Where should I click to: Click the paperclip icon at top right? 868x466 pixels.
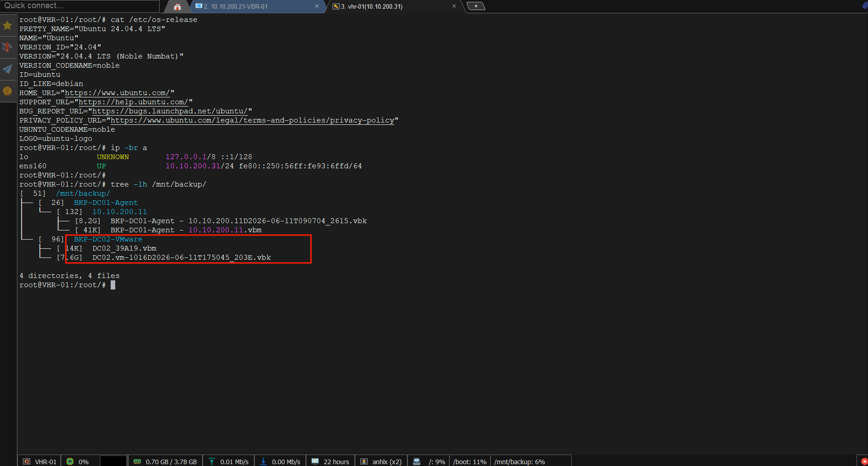864,5
